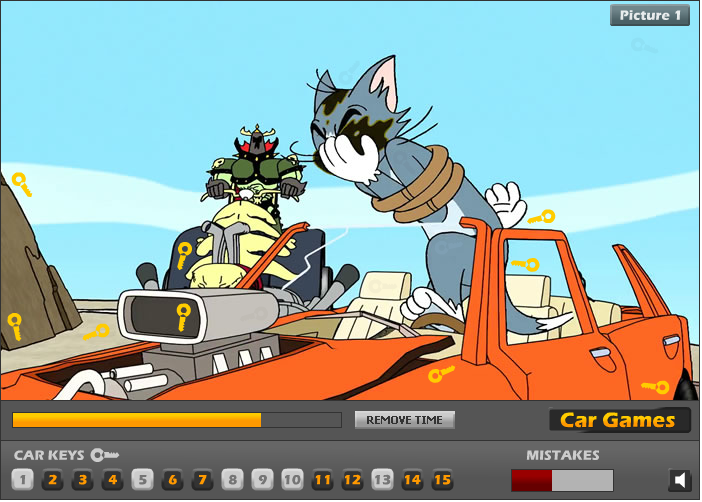Click the yellow key on the engine air scoop
The image size is (702, 502).
coord(183,317)
